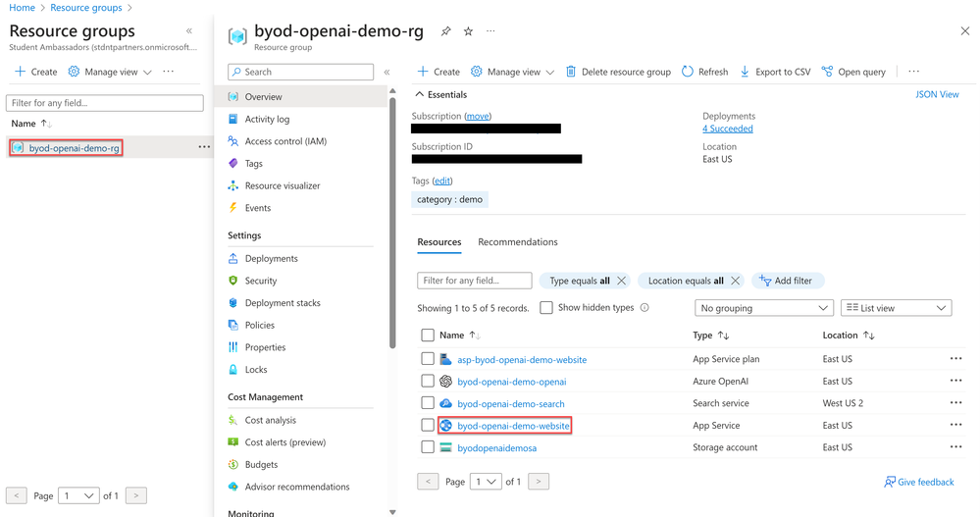The height and width of the screenshot is (517, 980).
Task: Click the subscription move link
Action: click(x=478, y=117)
